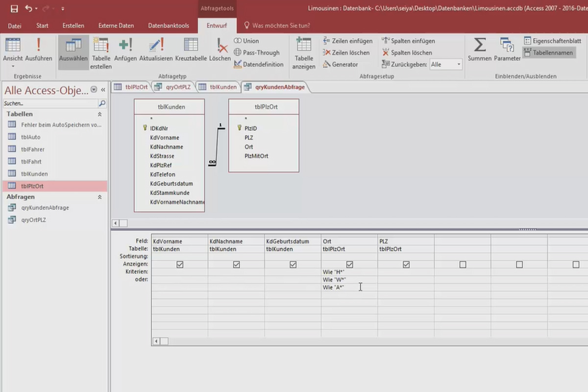Image resolution: width=588 pixels, height=392 pixels.
Task: Click the Zeilen einfügen button
Action: pos(347,41)
